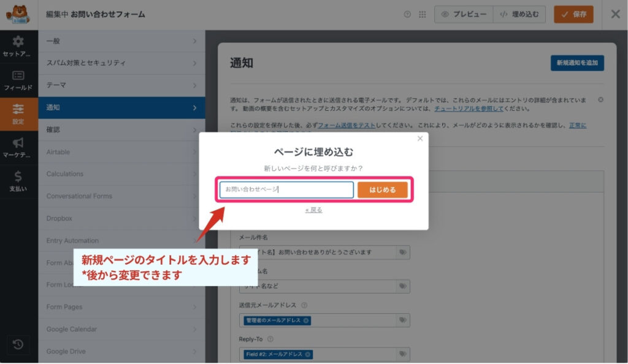
Task: Save the form with the 保存 button
Action: click(x=573, y=14)
